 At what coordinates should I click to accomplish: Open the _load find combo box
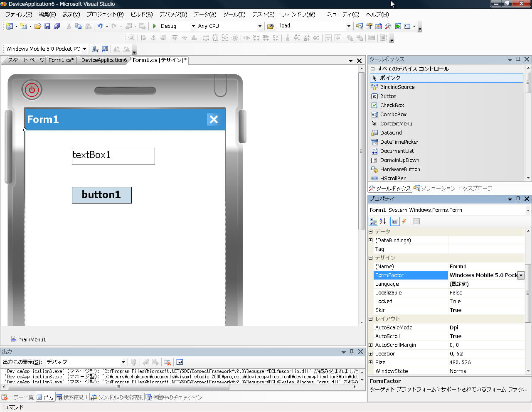point(349,26)
